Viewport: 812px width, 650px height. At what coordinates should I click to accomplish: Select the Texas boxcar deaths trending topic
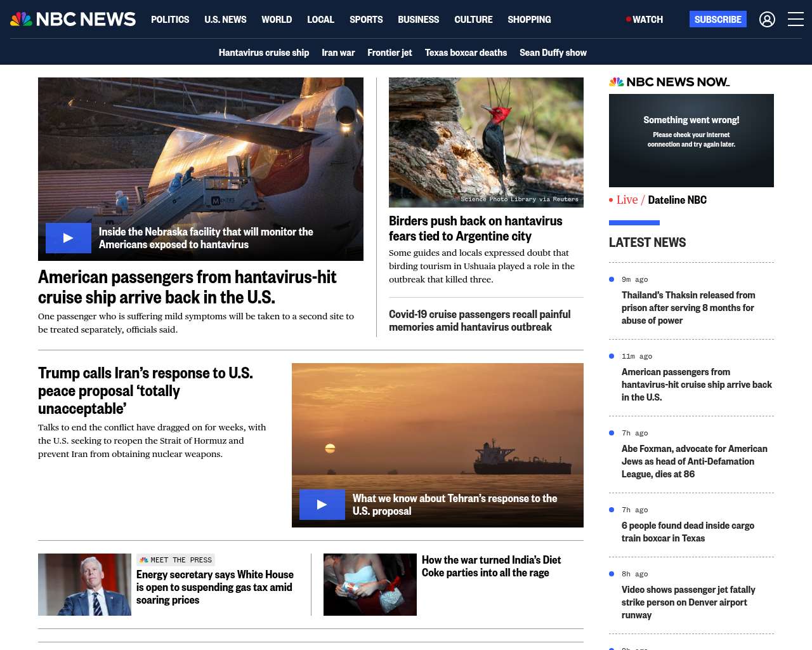[466, 53]
